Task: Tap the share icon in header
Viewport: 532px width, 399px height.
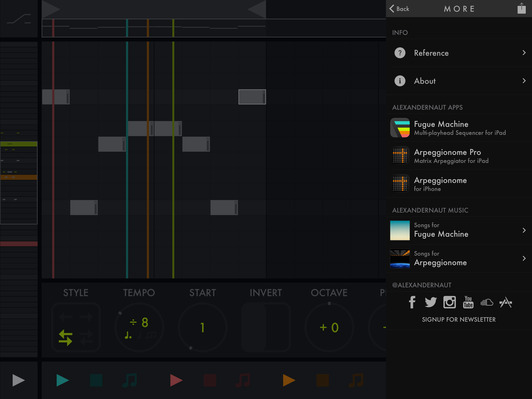Action: (521, 9)
